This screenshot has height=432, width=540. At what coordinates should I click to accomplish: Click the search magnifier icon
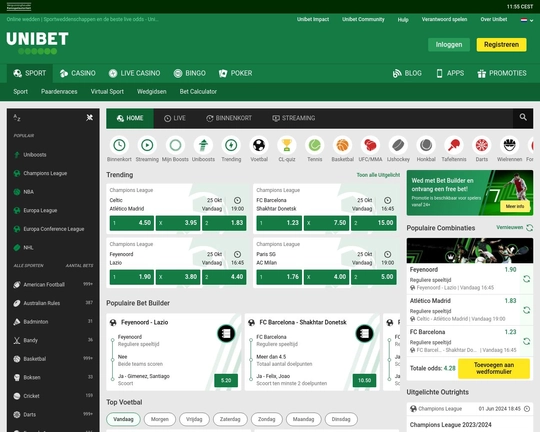click(523, 117)
